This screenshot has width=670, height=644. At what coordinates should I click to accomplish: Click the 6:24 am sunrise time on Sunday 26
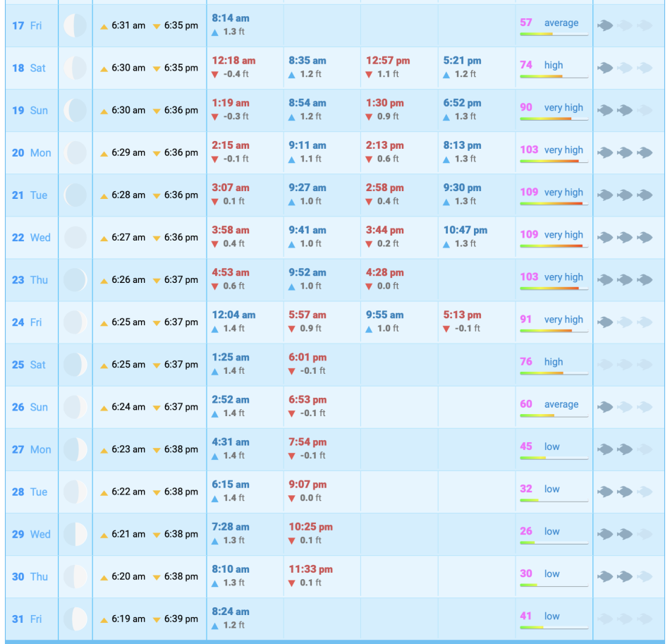point(128,407)
